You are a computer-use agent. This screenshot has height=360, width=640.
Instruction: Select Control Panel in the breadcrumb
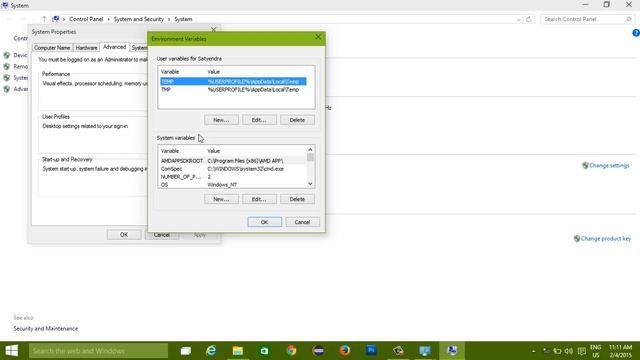click(x=86, y=19)
